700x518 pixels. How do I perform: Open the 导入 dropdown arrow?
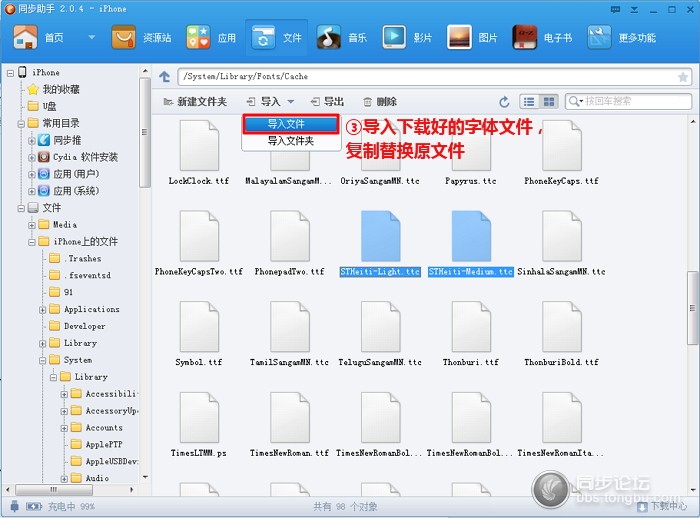291,102
